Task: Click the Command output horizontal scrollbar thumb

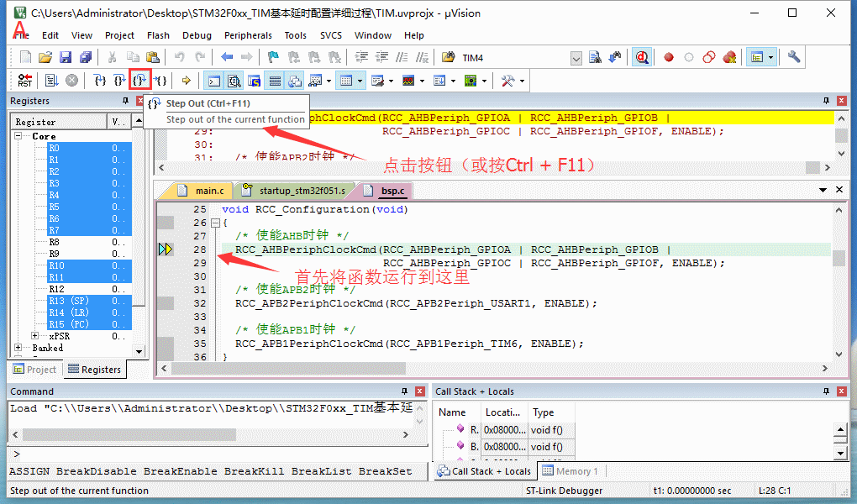Action: tap(129, 434)
